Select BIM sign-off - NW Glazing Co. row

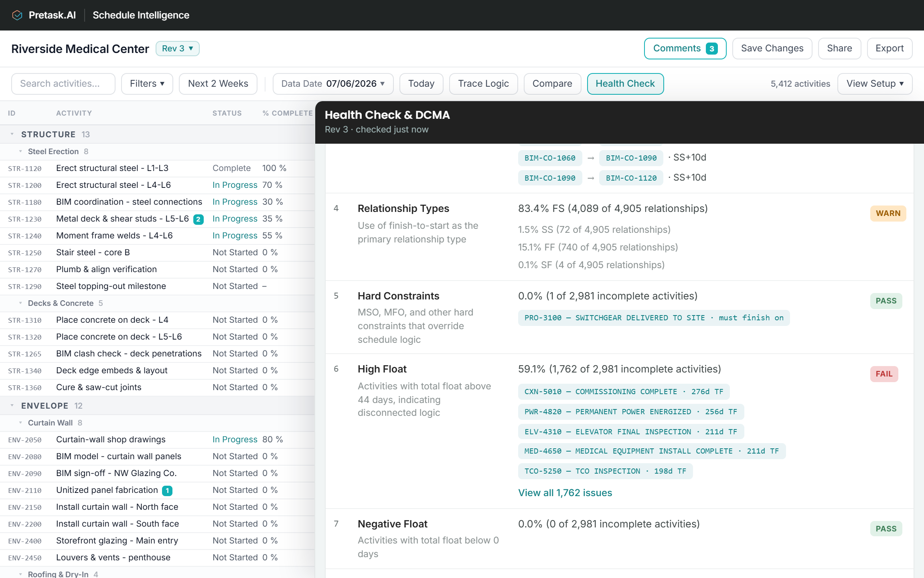pyautogui.click(x=157, y=473)
